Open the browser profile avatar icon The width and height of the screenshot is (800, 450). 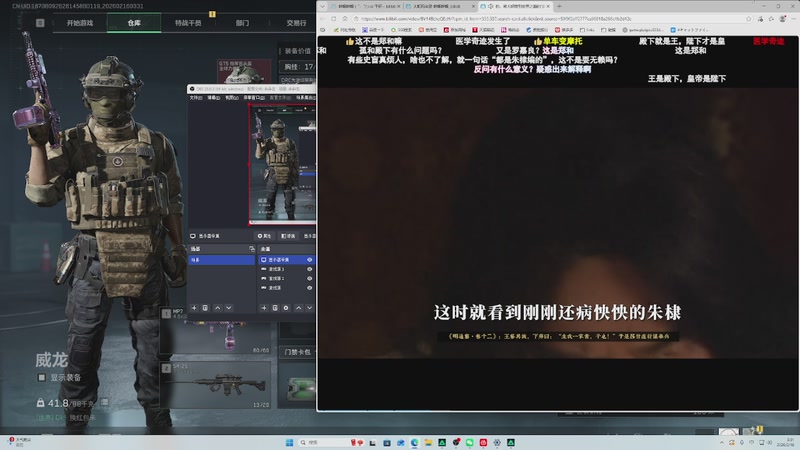tap(783, 19)
